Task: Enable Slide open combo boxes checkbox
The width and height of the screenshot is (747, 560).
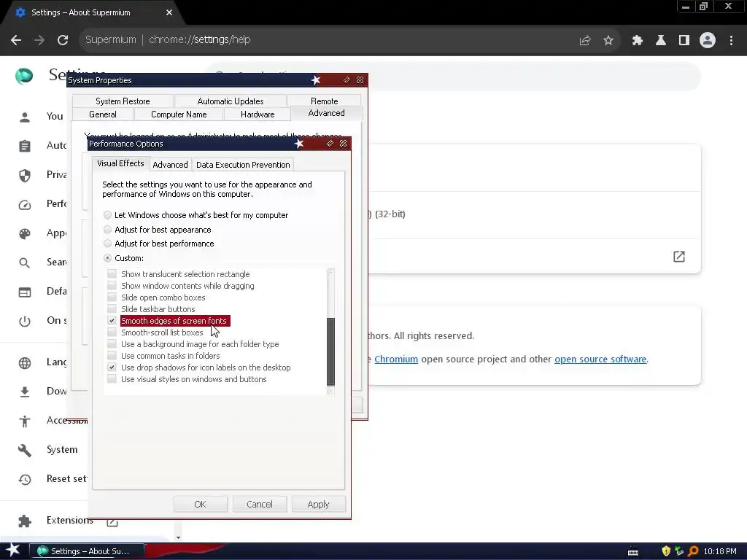Action: [112, 297]
